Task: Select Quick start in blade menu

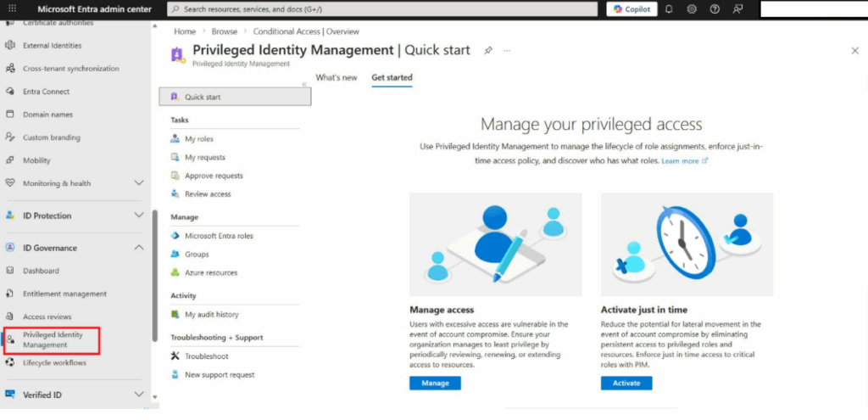Action: pyautogui.click(x=236, y=97)
